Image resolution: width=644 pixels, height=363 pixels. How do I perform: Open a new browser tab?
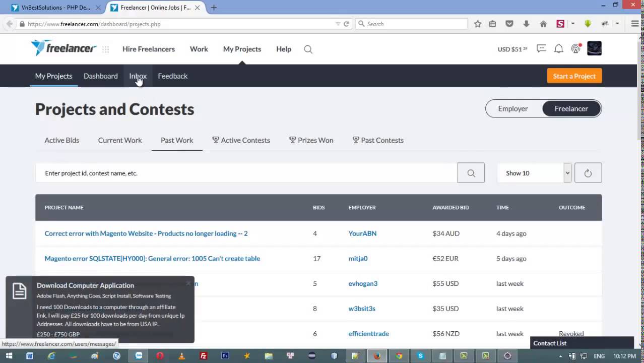pyautogui.click(x=214, y=8)
